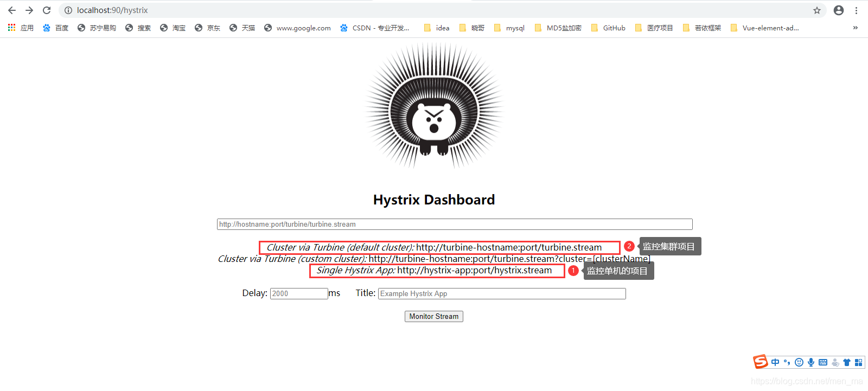Open the Sogou emoji smiley panel
Screen dimensions: 868x391
[799, 362]
